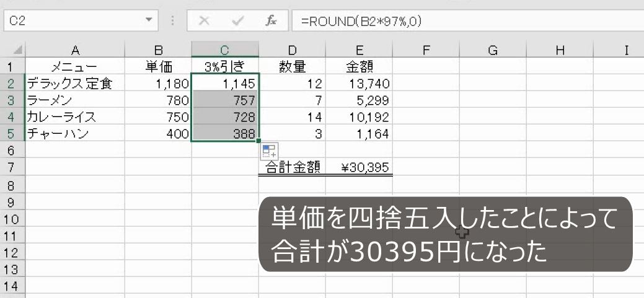Click cell デラックス定食

point(75,83)
